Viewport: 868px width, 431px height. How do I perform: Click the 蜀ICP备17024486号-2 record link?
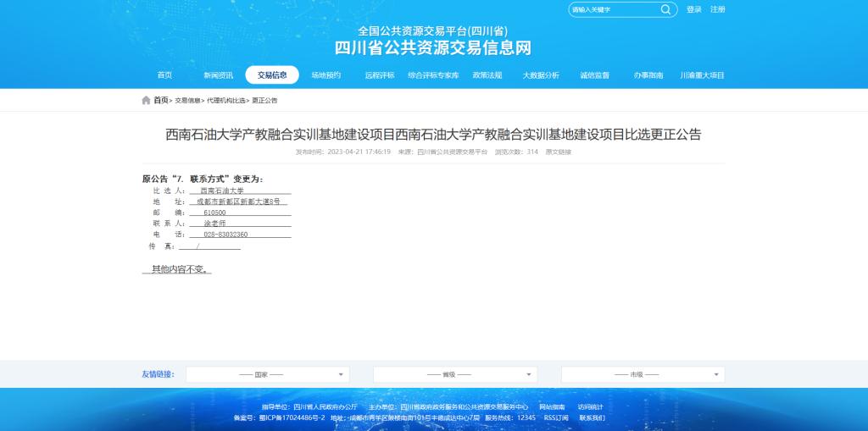(292, 417)
